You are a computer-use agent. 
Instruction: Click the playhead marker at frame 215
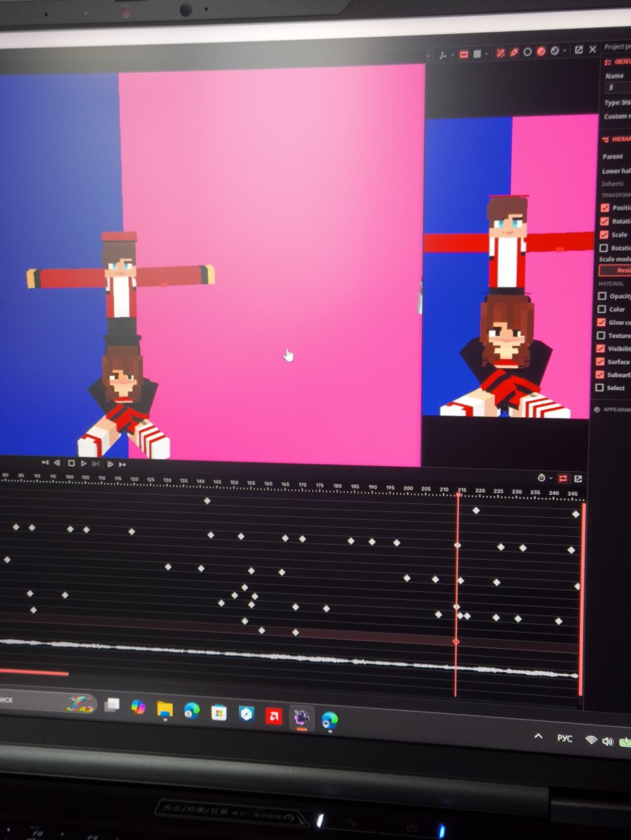tap(458, 496)
